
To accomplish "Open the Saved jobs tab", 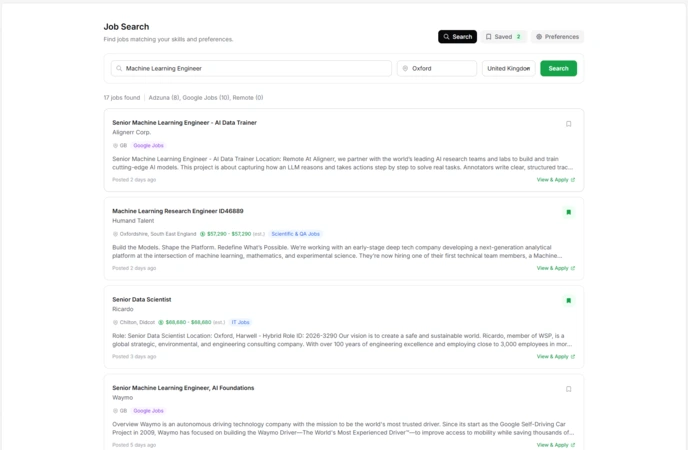I will (x=503, y=37).
